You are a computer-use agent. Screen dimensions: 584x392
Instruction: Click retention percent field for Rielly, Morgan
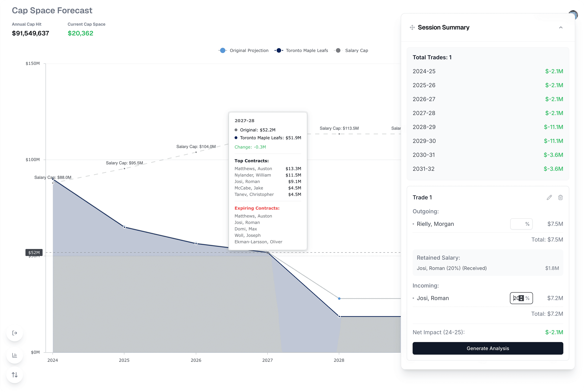pos(521,224)
